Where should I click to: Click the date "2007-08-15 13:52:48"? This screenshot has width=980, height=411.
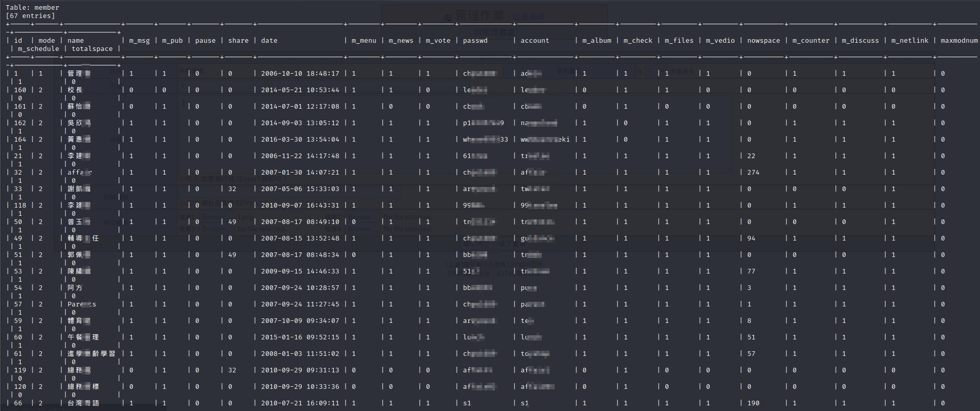[x=300, y=238]
